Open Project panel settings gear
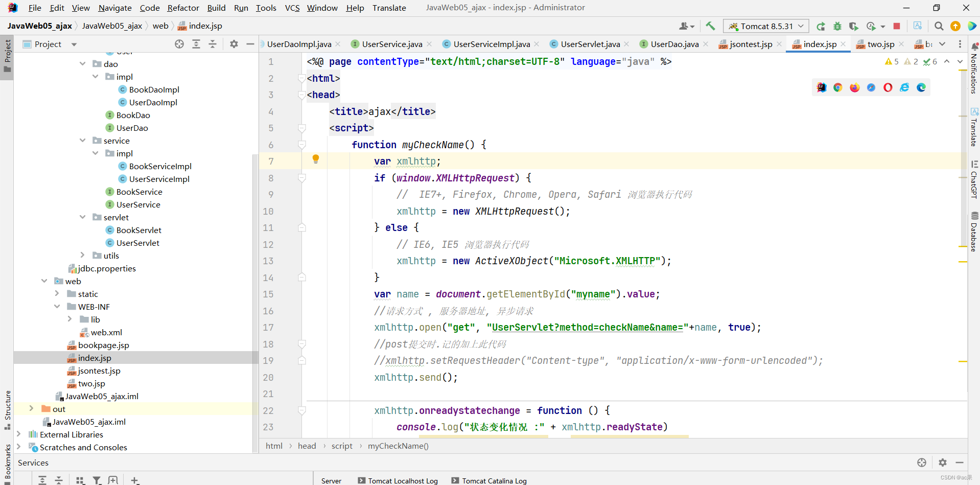The width and height of the screenshot is (980, 485). pyautogui.click(x=234, y=44)
